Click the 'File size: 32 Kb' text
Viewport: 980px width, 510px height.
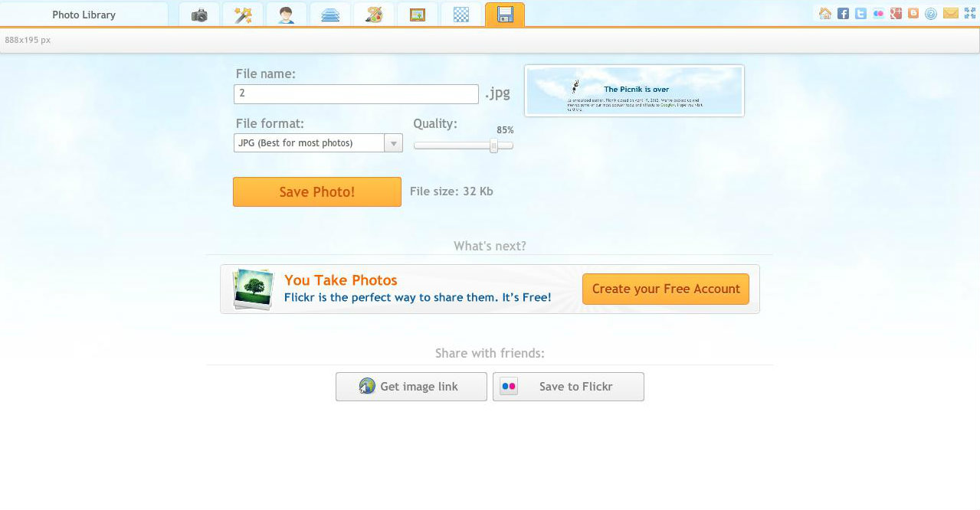click(451, 191)
